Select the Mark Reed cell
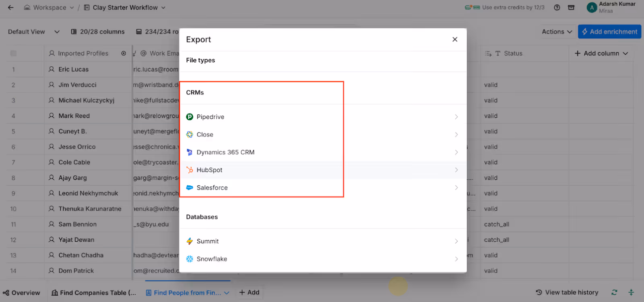644x302 pixels. (x=88, y=116)
